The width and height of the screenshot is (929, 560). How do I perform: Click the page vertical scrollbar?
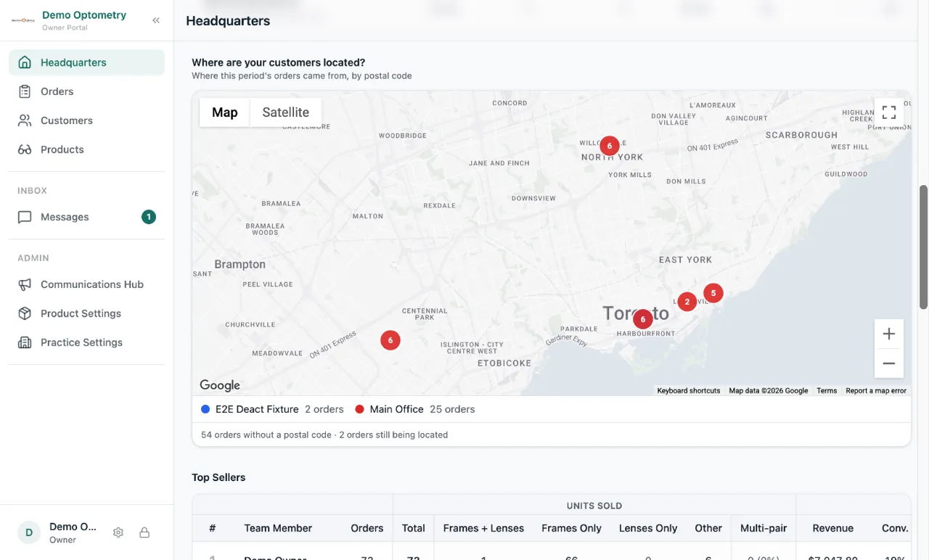click(x=923, y=247)
